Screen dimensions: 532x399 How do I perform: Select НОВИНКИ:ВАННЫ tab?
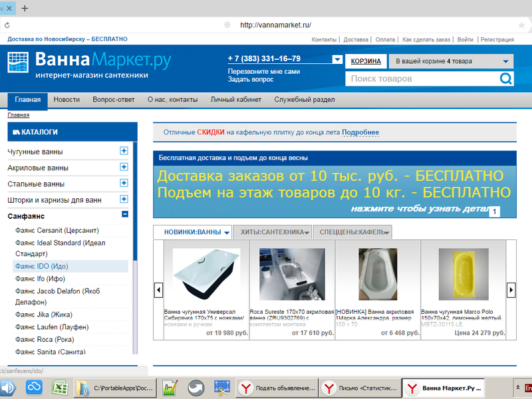(x=192, y=232)
